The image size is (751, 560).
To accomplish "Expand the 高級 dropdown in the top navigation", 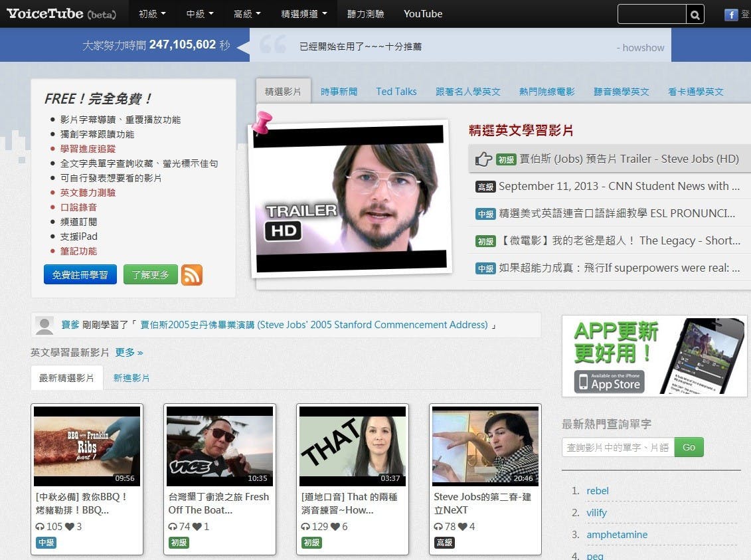I will tap(247, 14).
